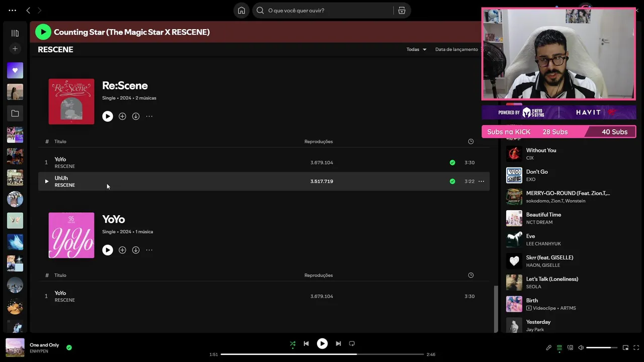
Task: Open RESCENE artist link under UhUh
Action: pos(64,185)
